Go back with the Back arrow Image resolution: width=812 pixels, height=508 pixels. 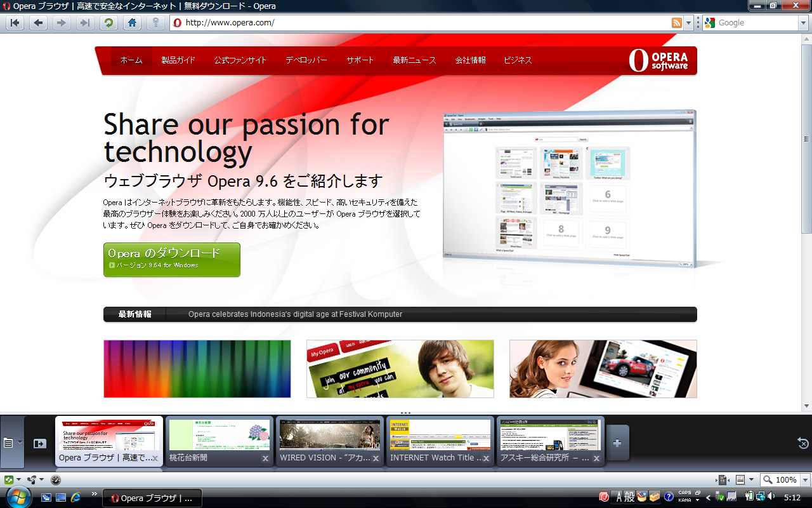coord(38,23)
